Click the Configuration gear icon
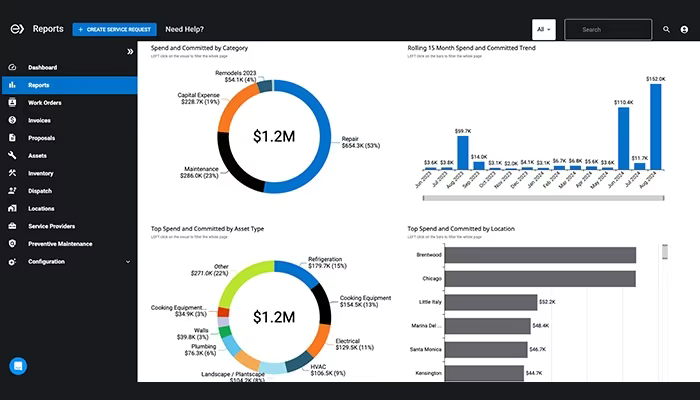The image size is (700, 400). pos(12,262)
